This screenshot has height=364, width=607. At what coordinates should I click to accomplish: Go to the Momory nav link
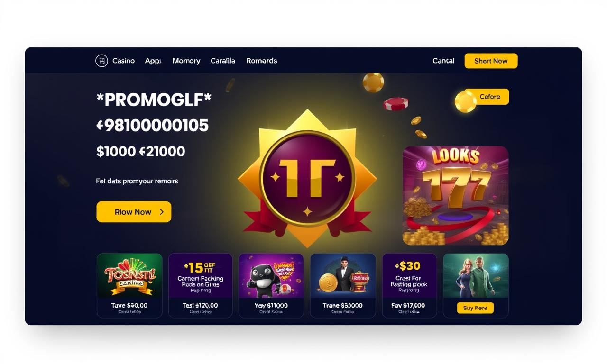pyautogui.click(x=186, y=61)
